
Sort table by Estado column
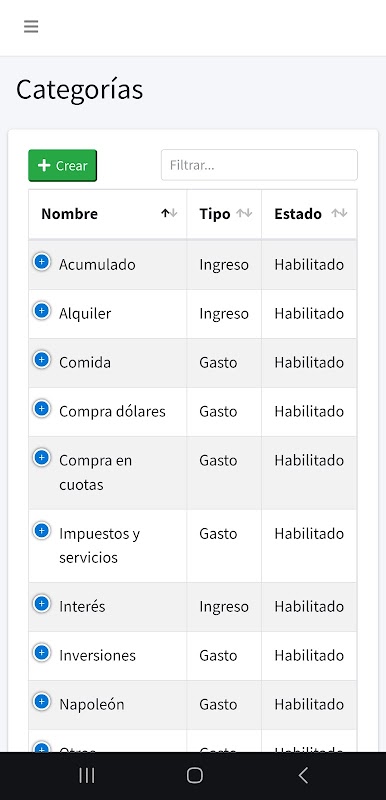(310, 214)
